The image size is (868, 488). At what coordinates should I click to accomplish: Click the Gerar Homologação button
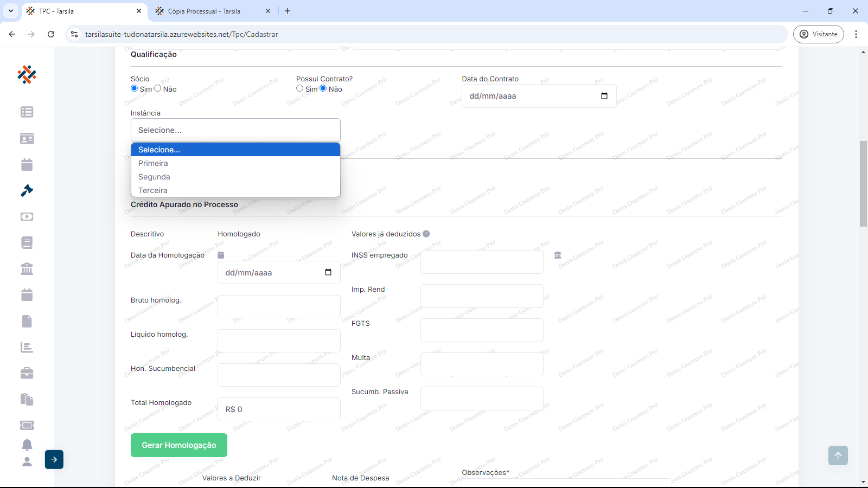point(178,445)
